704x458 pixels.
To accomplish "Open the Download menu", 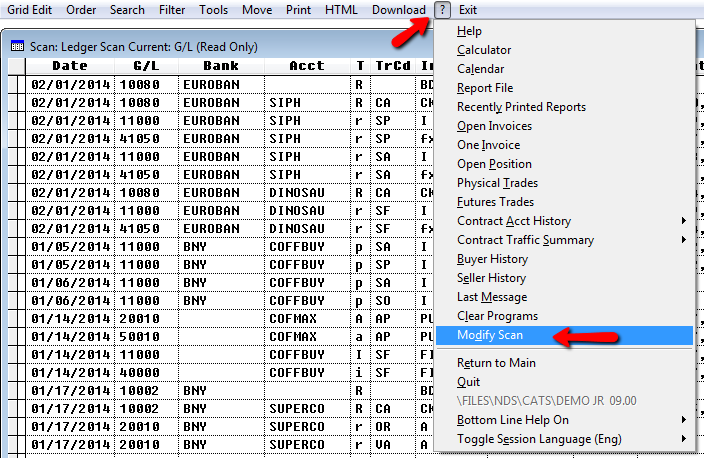I will point(399,10).
